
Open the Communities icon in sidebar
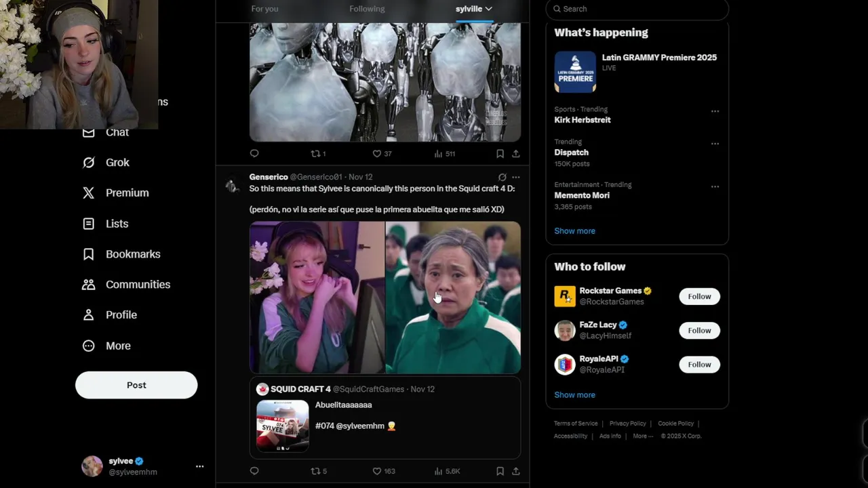[x=89, y=285]
